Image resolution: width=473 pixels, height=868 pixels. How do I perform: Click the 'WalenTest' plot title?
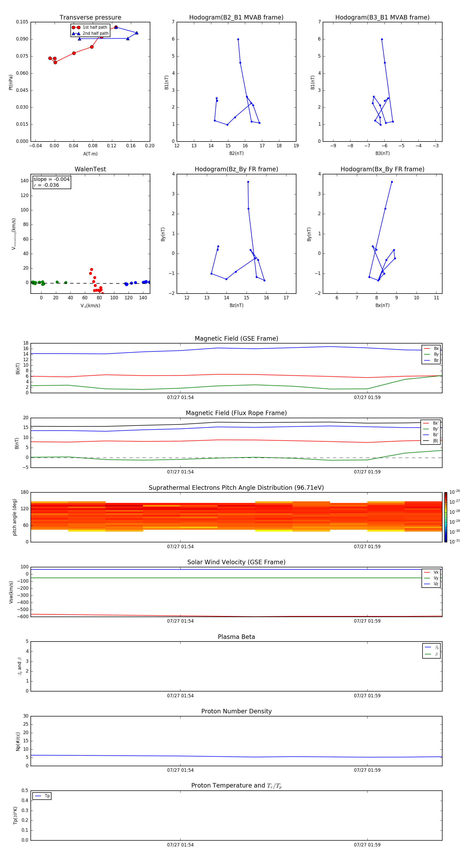(90, 169)
